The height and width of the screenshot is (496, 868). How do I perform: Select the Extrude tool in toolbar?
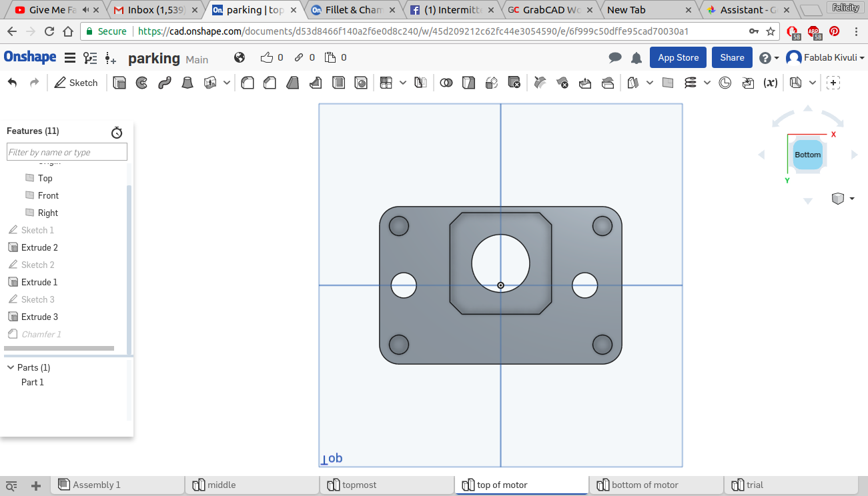pos(119,83)
